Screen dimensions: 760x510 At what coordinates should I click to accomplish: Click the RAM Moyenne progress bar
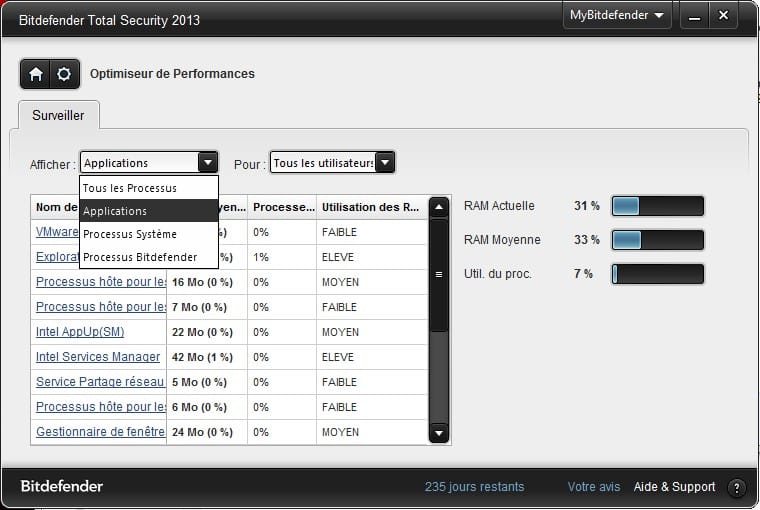click(658, 240)
